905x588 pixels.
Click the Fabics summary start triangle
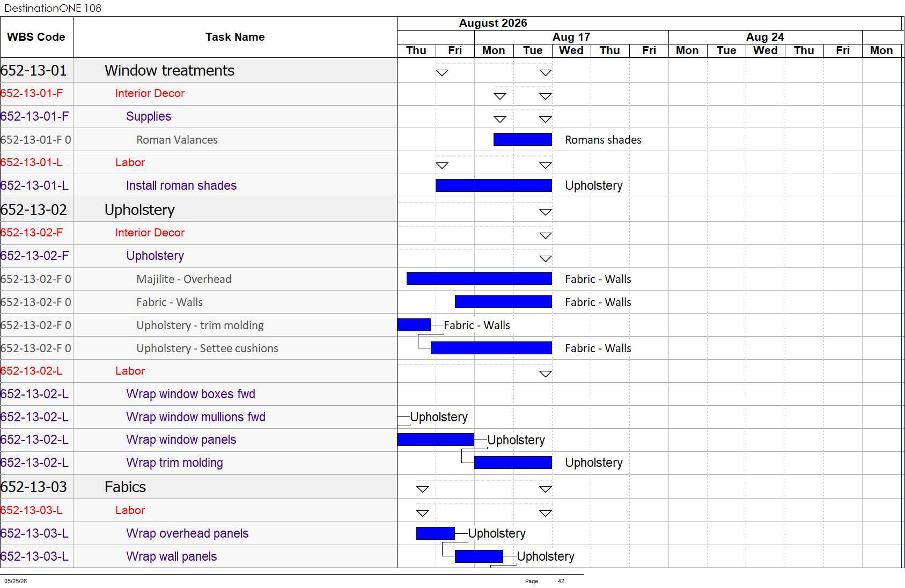[423, 489]
